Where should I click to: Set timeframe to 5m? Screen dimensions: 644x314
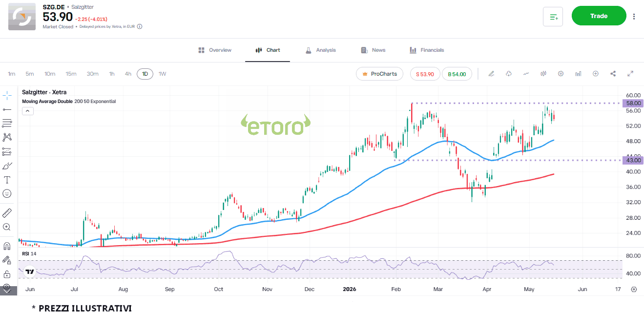[x=30, y=74]
